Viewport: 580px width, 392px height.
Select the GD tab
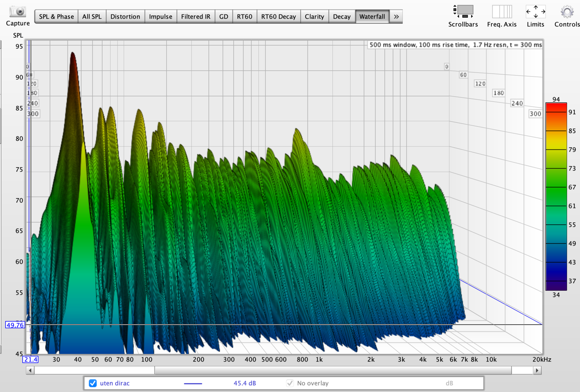click(224, 17)
